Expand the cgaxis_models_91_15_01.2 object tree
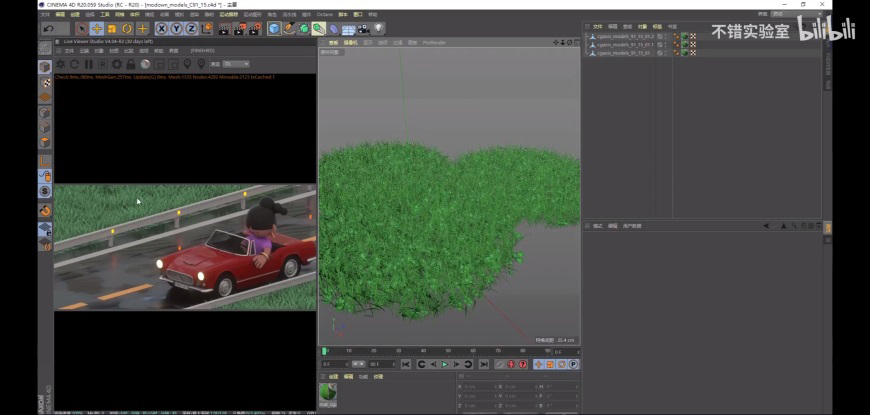Image resolution: width=870 pixels, height=415 pixels. point(587,37)
